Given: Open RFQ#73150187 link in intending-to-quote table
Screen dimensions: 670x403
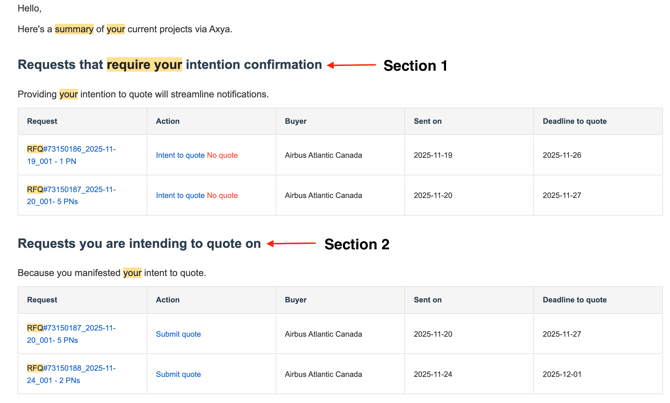Looking at the screenshot, I should pyautogui.click(x=71, y=334).
